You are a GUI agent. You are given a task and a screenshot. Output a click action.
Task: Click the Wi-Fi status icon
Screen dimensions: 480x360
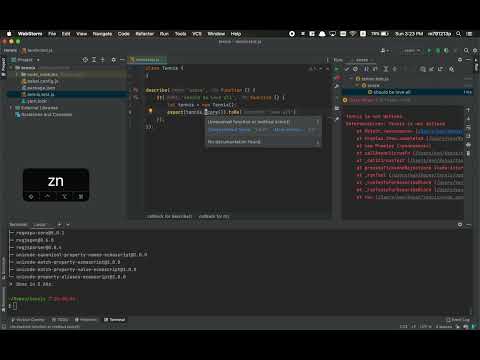tap(353, 34)
